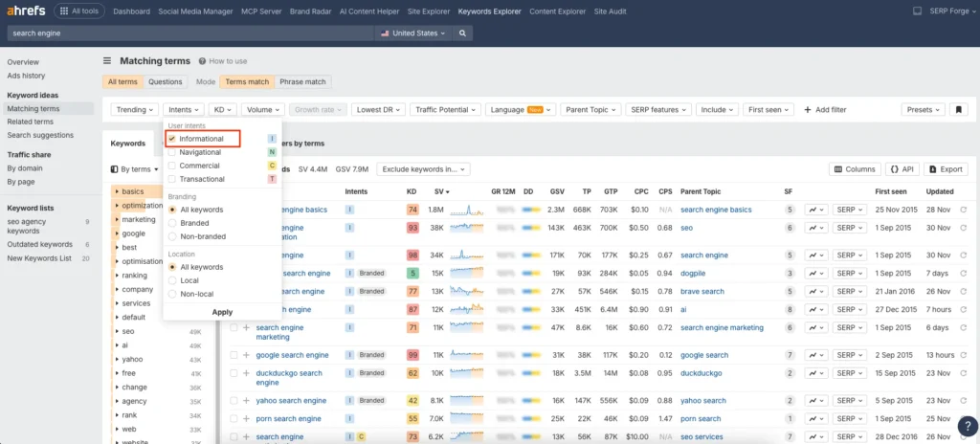980x444 pixels.
Task: Open the Trending filter dropdown
Action: coord(135,109)
